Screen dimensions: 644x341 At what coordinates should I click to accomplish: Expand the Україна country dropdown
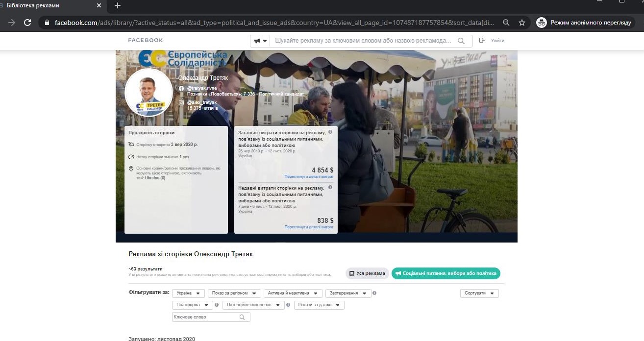point(189,293)
